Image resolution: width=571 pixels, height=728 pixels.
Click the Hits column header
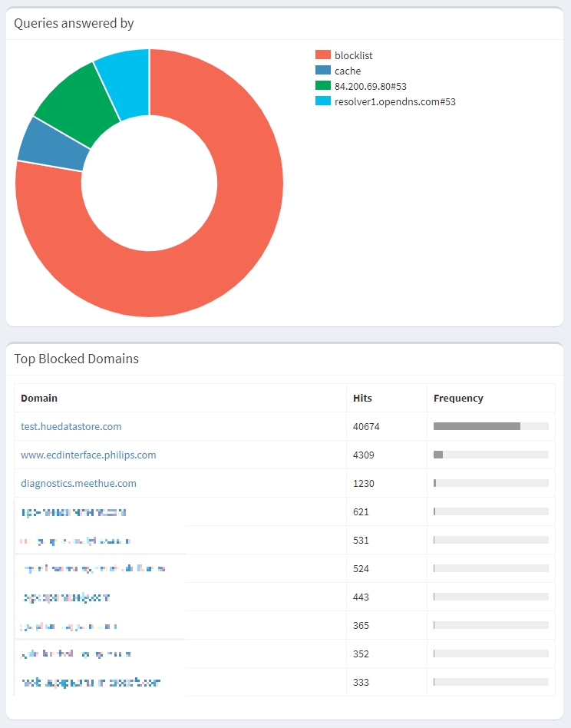362,398
